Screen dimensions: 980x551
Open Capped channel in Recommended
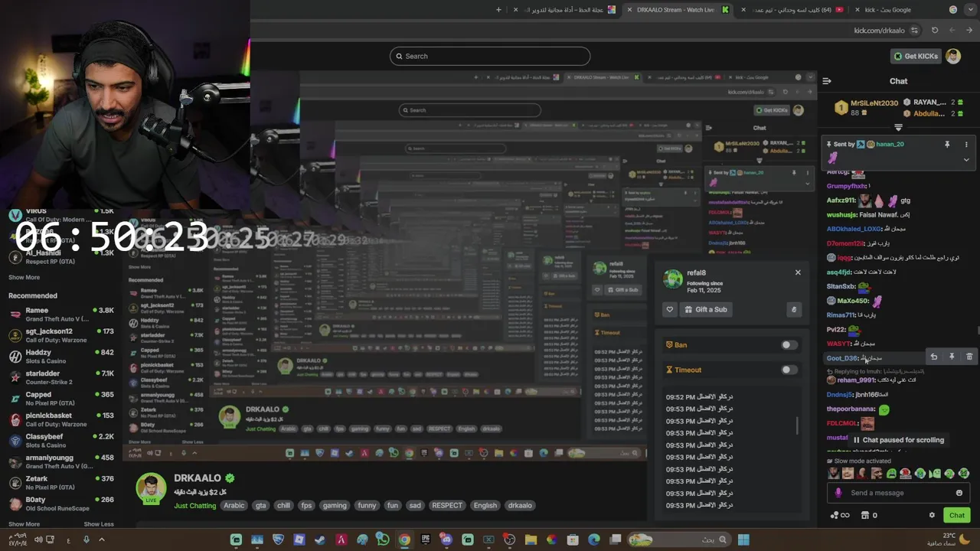pos(61,399)
